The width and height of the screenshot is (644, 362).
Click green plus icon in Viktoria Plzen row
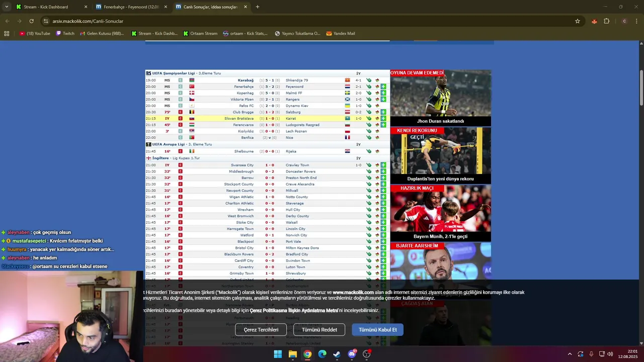tap(383, 100)
